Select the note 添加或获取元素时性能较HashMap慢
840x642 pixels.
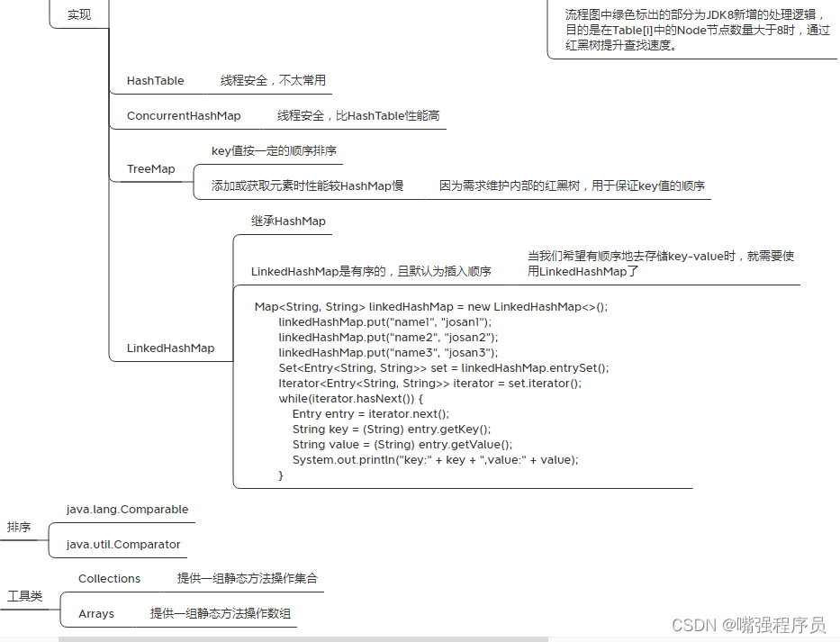(308, 186)
